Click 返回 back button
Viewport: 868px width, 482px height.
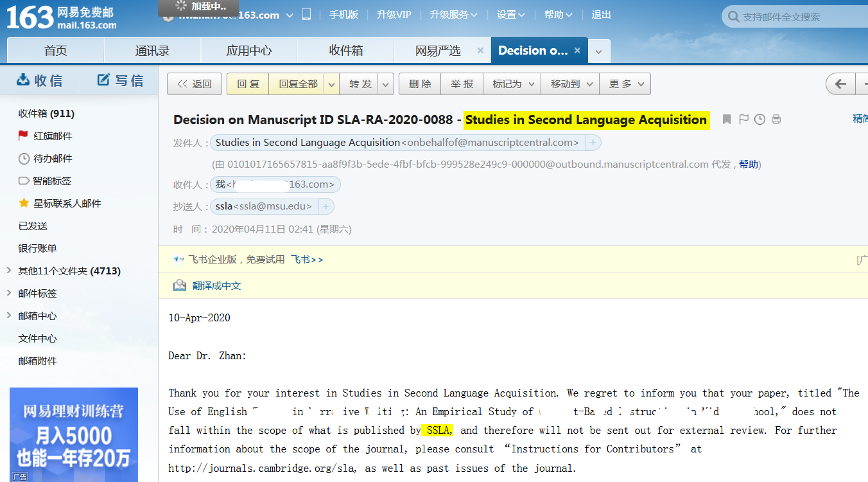coord(195,84)
